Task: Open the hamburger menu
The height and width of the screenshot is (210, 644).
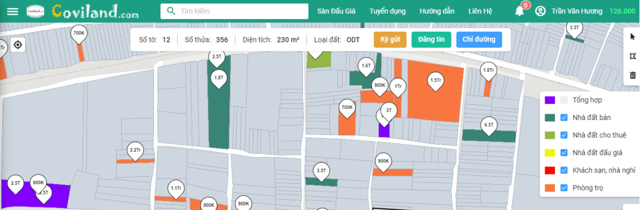Action: click(13, 11)
